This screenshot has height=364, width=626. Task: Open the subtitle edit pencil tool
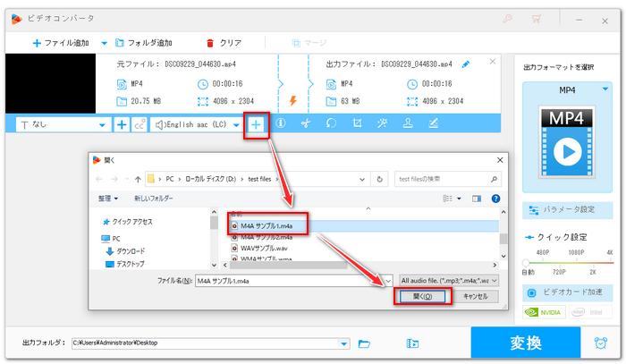[x=433, y=123]
